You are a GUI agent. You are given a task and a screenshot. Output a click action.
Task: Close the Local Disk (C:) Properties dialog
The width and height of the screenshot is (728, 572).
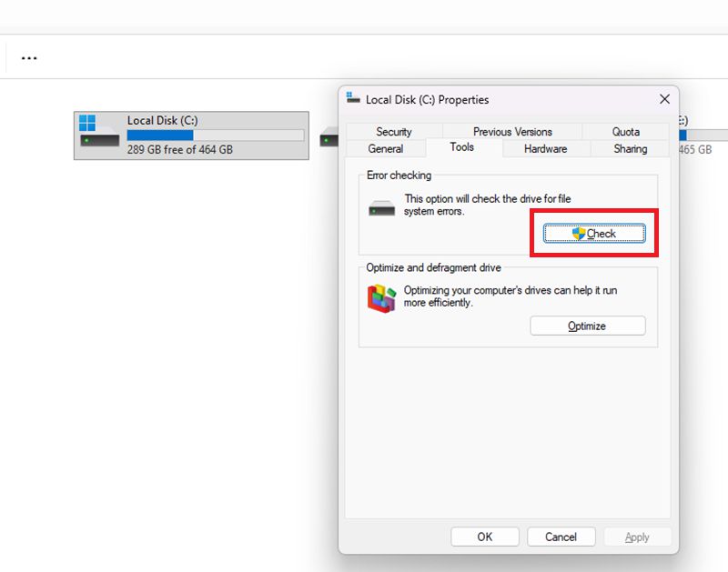[664, 99]
